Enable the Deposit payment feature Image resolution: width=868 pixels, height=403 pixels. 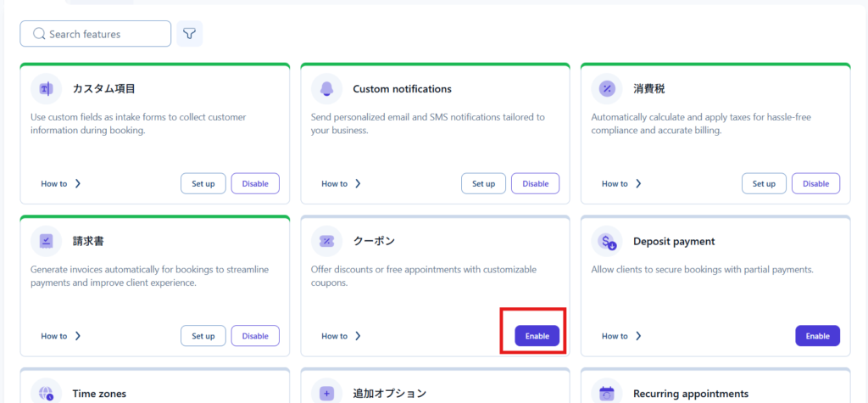tap(817, 336)
